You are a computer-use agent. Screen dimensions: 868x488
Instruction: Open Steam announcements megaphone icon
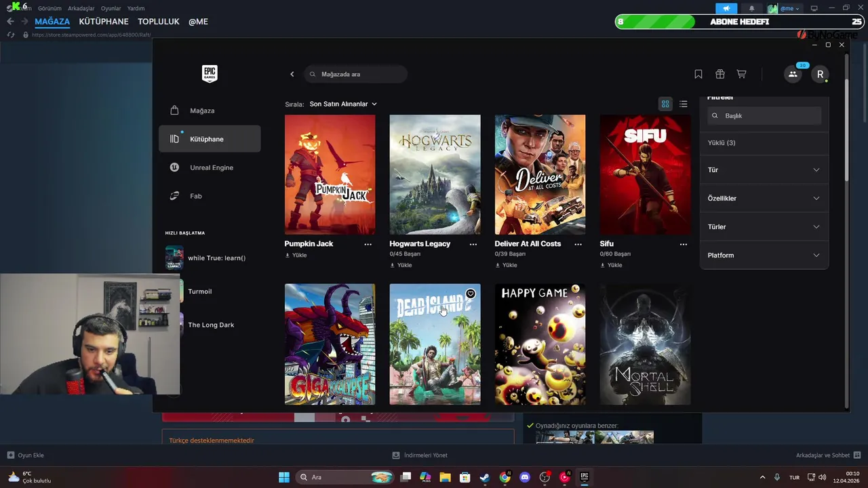coord(726,8)
